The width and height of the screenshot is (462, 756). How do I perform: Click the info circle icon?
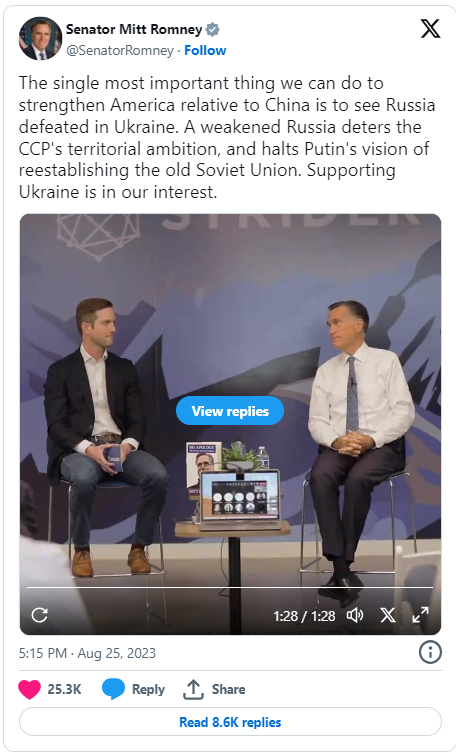point(430,652)
